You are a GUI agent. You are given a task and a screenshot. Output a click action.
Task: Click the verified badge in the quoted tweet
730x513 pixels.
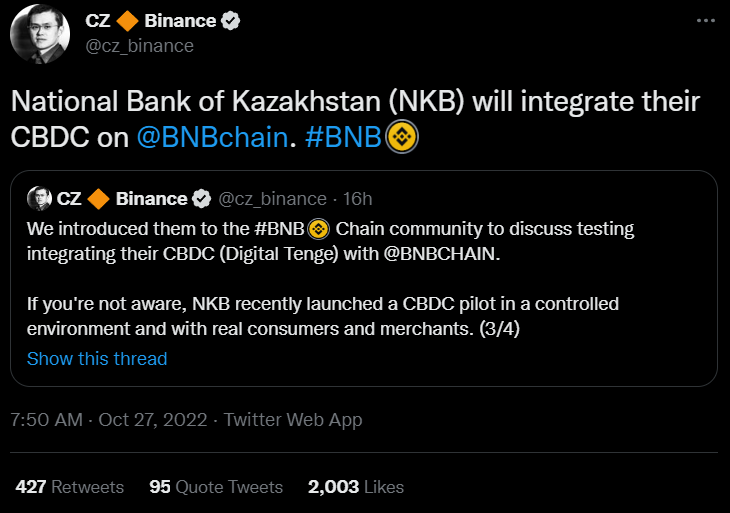pos(200,198)
